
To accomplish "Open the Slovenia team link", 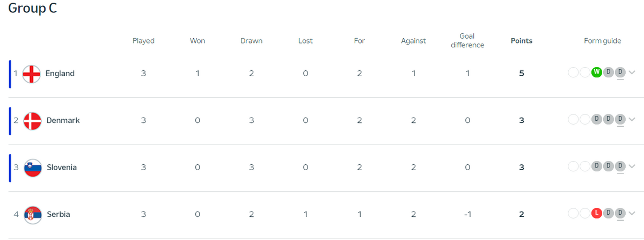I will [x=62, y=168].
